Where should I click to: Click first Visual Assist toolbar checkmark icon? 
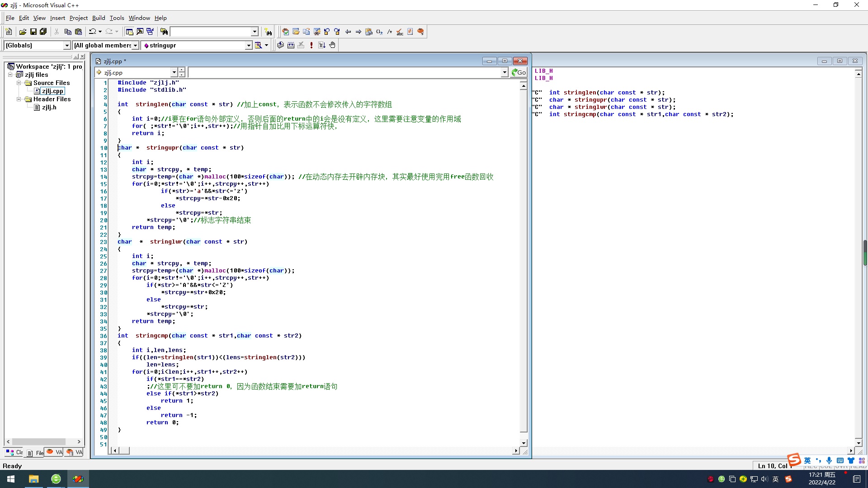(286, 32)
